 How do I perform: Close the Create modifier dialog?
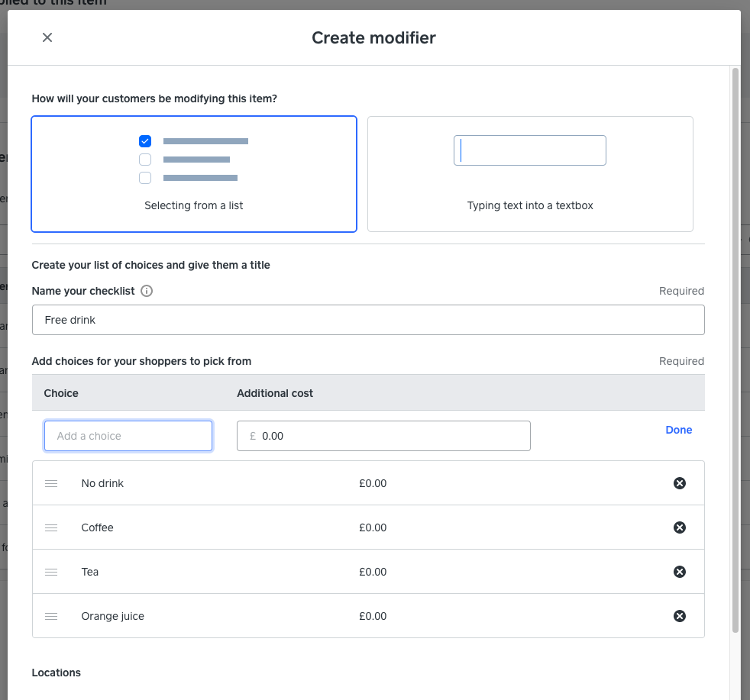47,37
